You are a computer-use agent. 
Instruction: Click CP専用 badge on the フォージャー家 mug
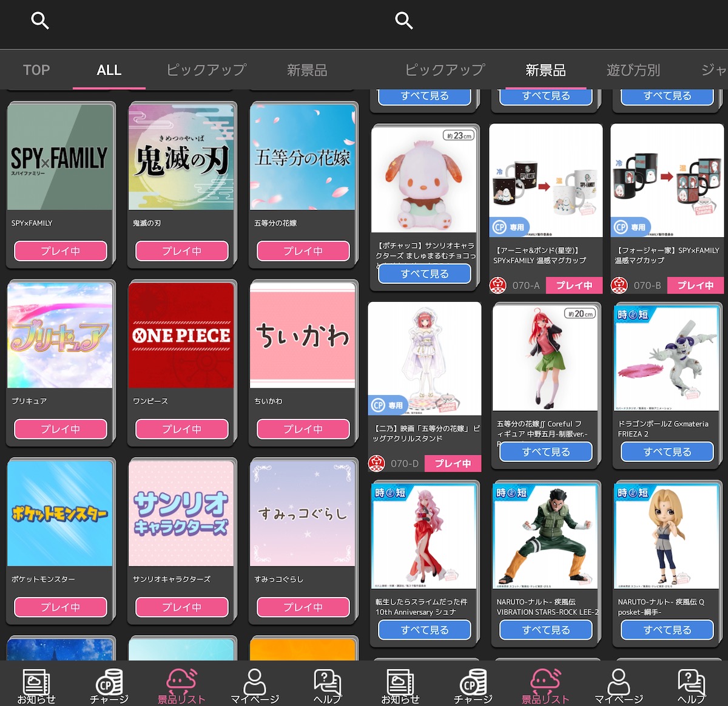(631, 227)
